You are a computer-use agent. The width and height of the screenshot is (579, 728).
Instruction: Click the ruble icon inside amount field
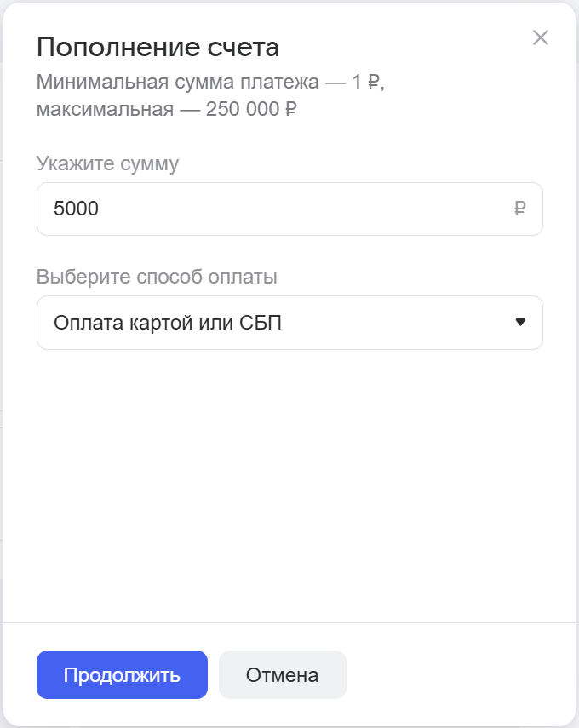[x=520, y=209]
